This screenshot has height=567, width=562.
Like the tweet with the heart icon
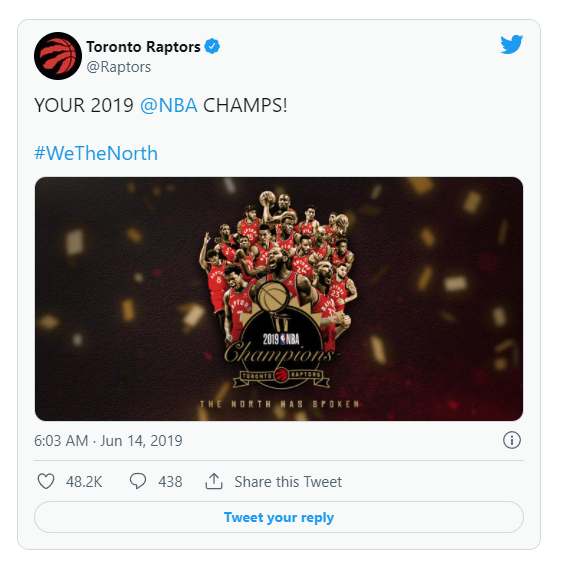(x=46, y=481)
